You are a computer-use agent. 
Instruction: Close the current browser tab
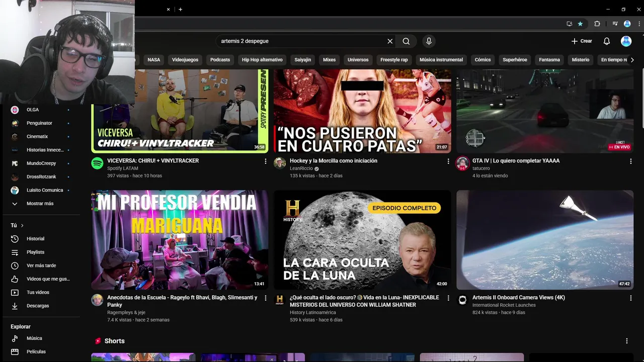[x=168, y=9]
